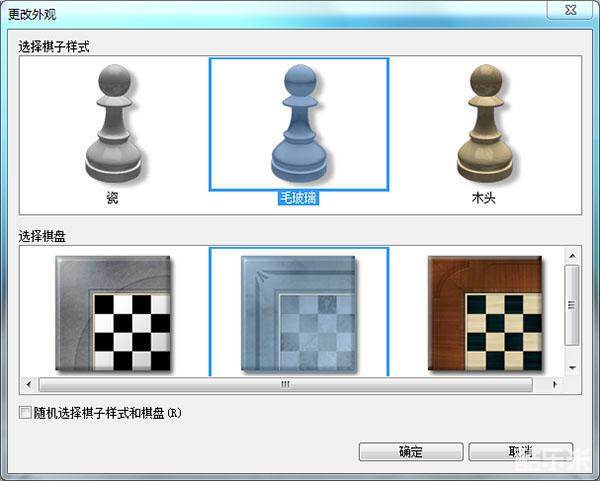This screenshot has width=600, height=481.
Task: Click the horizontal scrollbar thumb under boards
Action: tap(284, 383)
